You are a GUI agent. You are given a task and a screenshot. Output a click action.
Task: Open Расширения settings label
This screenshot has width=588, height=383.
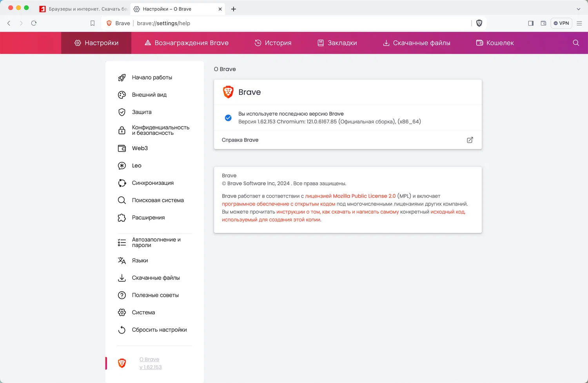tap(149, 218)
